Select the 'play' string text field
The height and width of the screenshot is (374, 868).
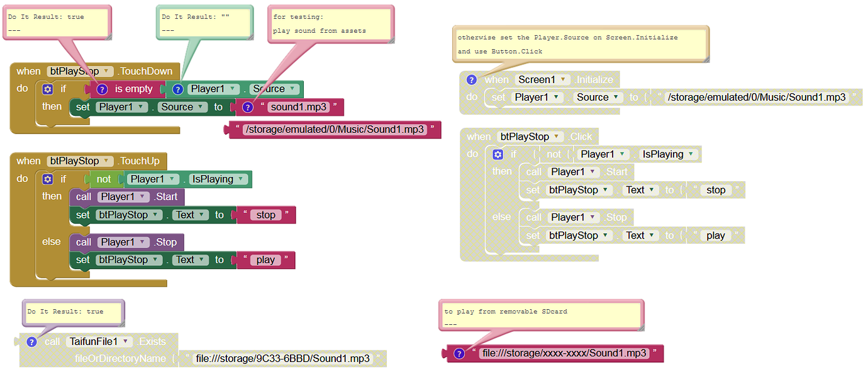point(265,260)
